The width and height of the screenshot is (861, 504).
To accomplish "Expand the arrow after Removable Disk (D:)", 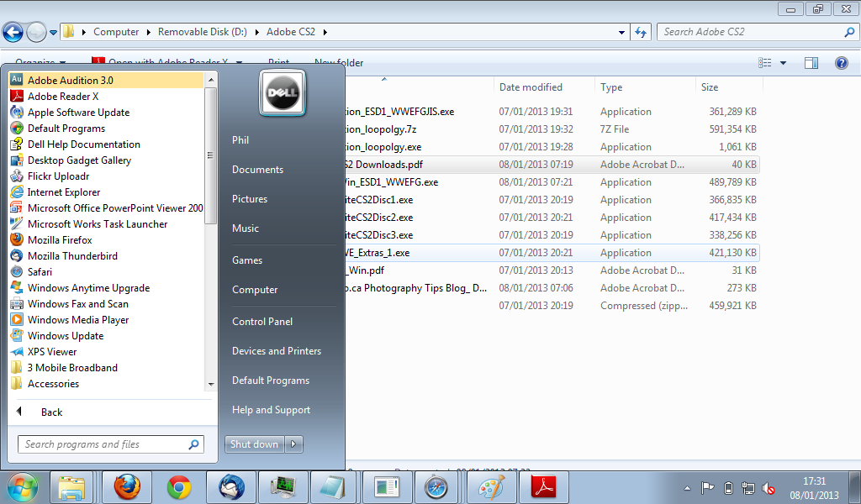I will click(256, 33).
